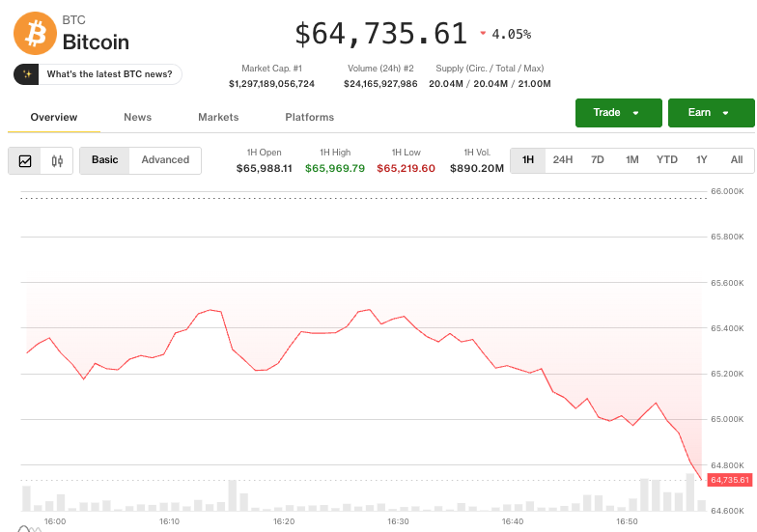Click the Bitcoin name heading
Screen dimensions: 757x532
point(96,42)
